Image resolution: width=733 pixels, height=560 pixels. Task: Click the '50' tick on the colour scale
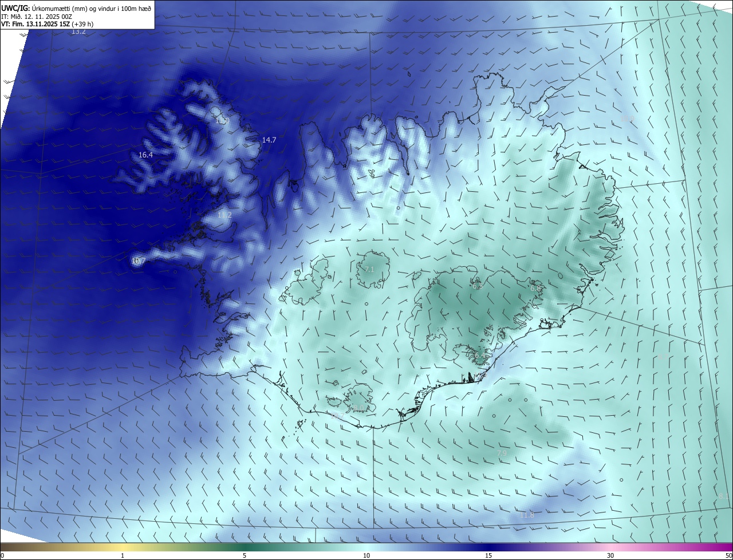coord(728,555)
